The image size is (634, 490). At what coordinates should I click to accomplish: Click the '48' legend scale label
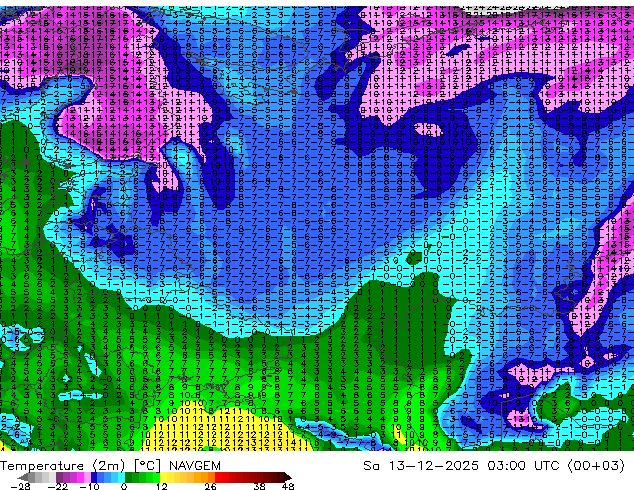point(288,487)
